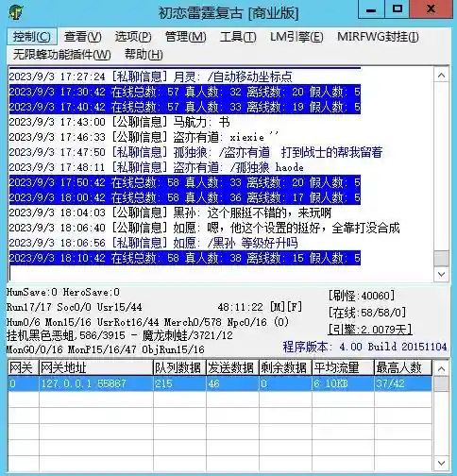457x476 pixels.
Task: Click the 剩余数据 column header
Action: point(285,367)
